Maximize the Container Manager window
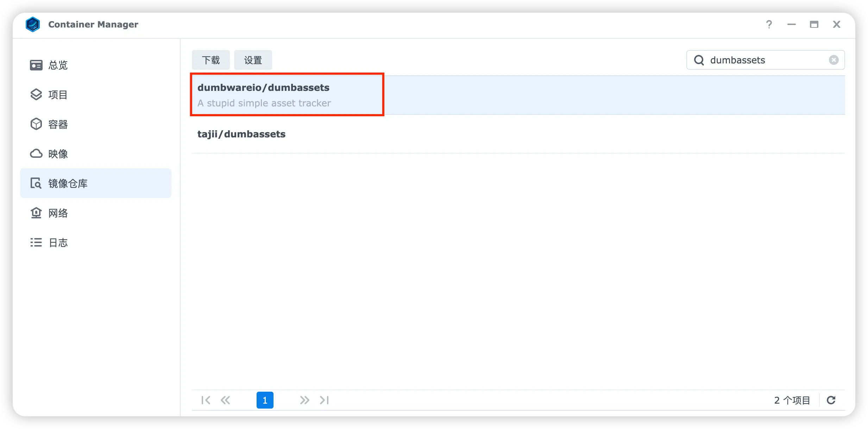This screenshot has height=429, width=868. point(814,24)
